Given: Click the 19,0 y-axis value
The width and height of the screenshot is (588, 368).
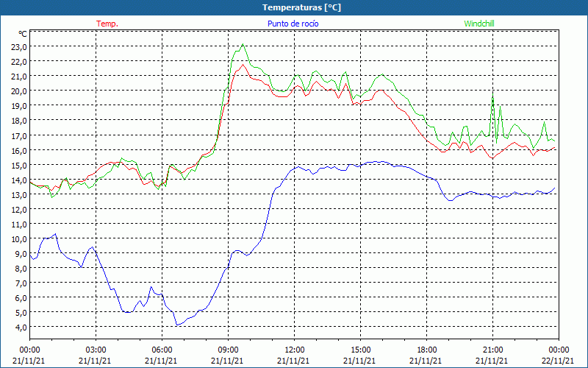Looking at the screenshot, I should [x=20, y=106].
